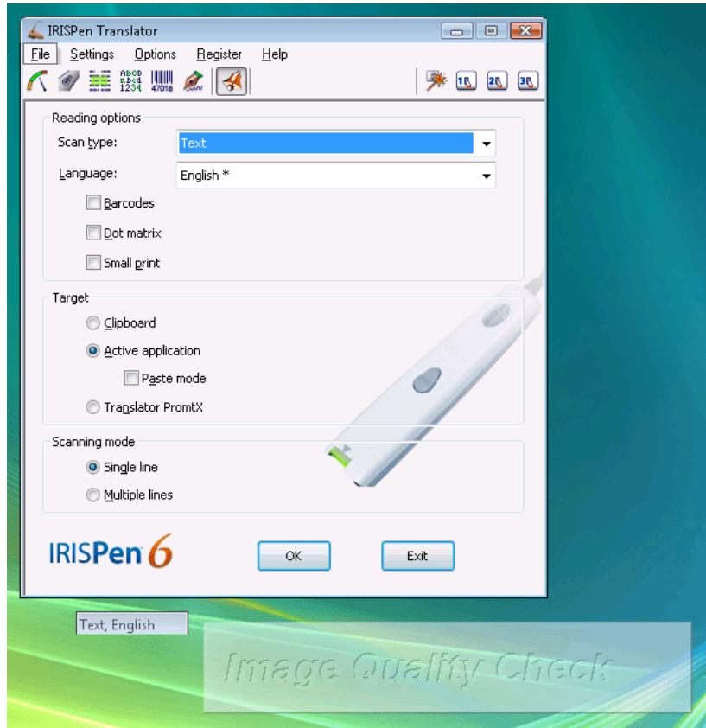
Task: Click the Language field showing English *
Action: pyautogui.click(x=335, y=176)
